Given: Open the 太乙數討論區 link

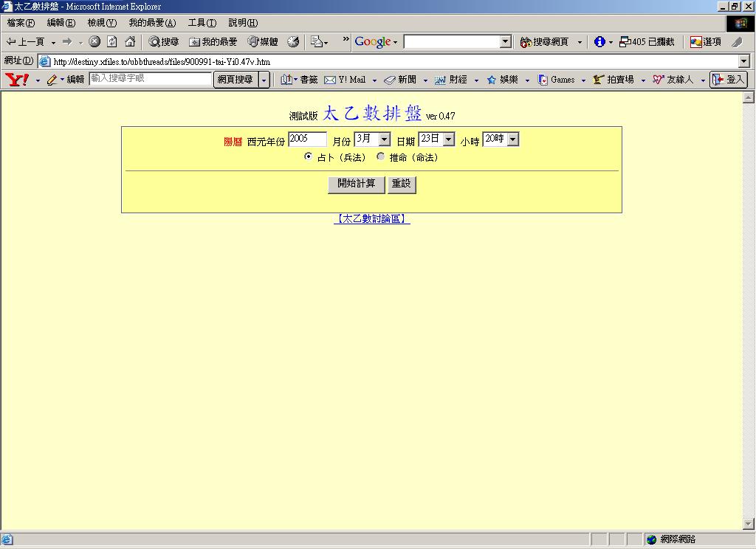Looking at the screenshot, I should tap(372, 219).
